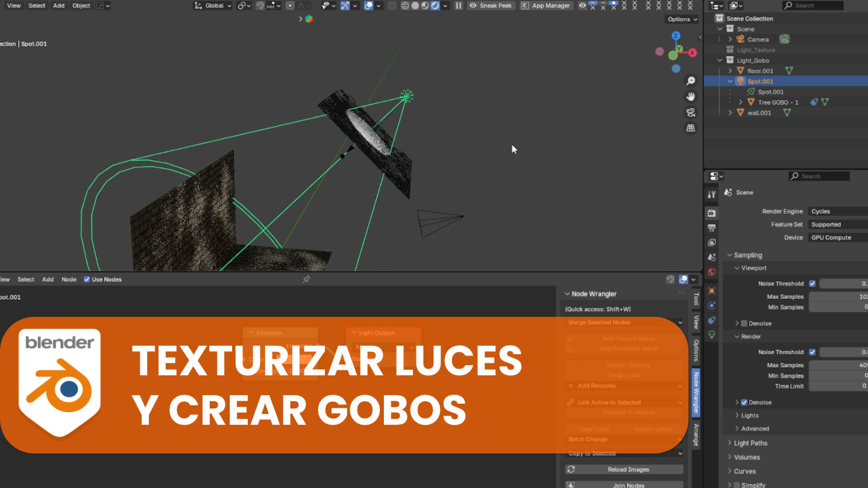Open the Physics properties tab icon
Image resolution: width=868 pixels, height=488 pixels.
(x=712, y=305)
